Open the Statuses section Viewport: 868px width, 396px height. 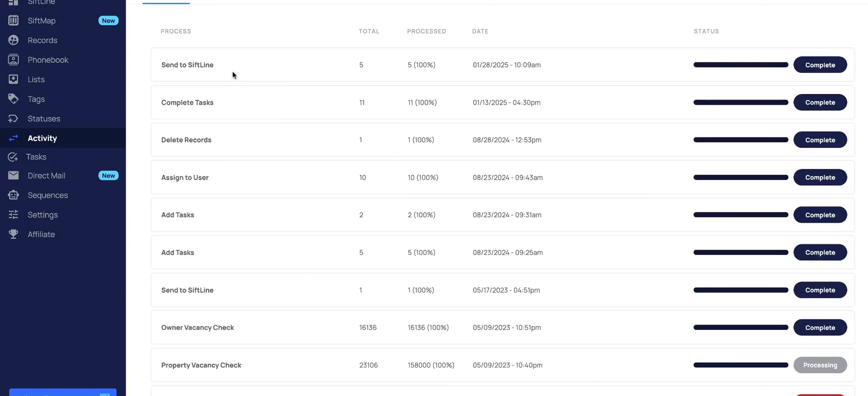pos(44,118)
